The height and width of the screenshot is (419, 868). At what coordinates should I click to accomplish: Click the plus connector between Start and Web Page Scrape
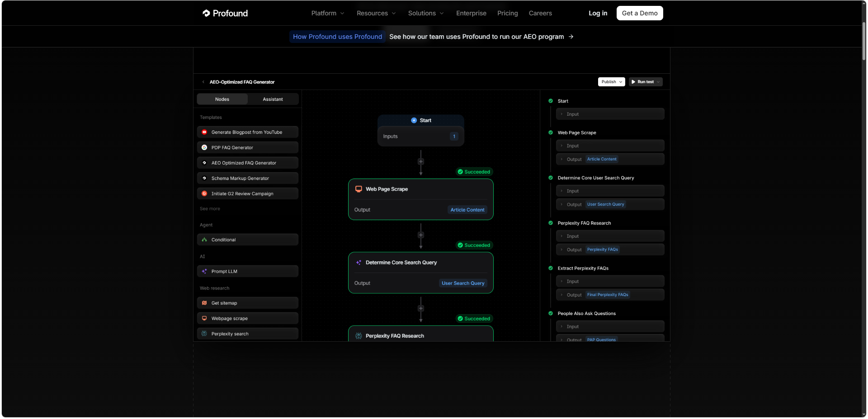pos(421,161)
